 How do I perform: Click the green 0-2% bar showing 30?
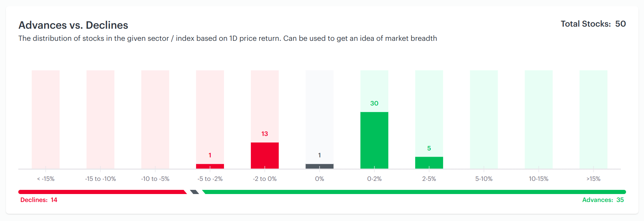click(374, 140)
